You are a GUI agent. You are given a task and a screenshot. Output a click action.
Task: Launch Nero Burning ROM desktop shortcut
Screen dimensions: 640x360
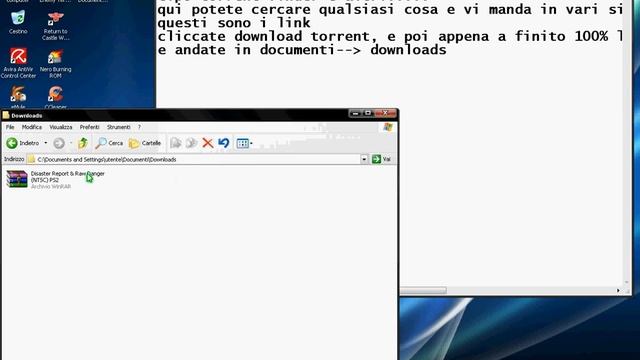[x=56, y=63]
